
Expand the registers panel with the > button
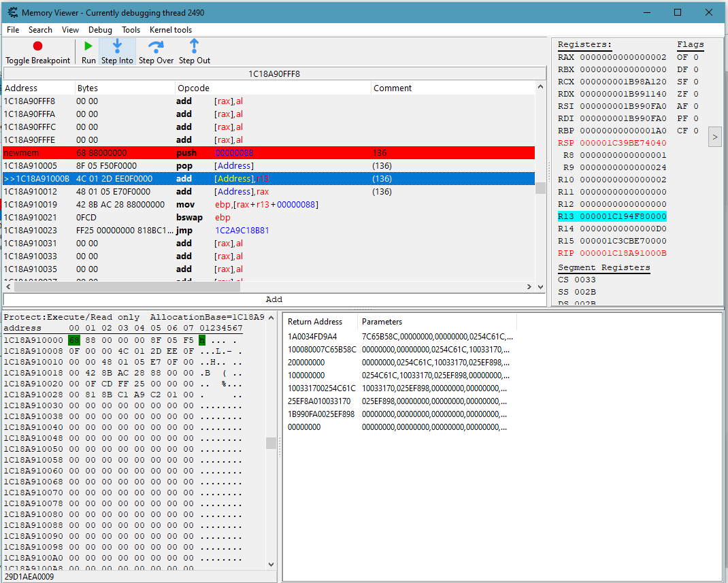coord(715,137)
